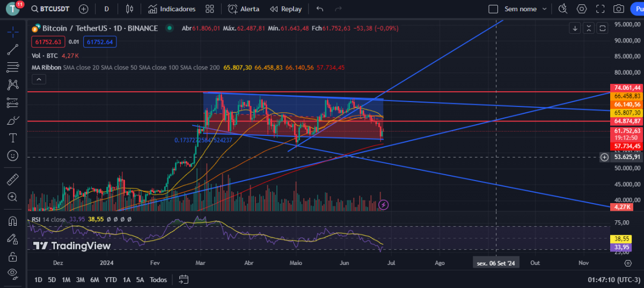Open indicator templates grid icon
The width and height of the screenshot is (644, 288).
(209, 9)
